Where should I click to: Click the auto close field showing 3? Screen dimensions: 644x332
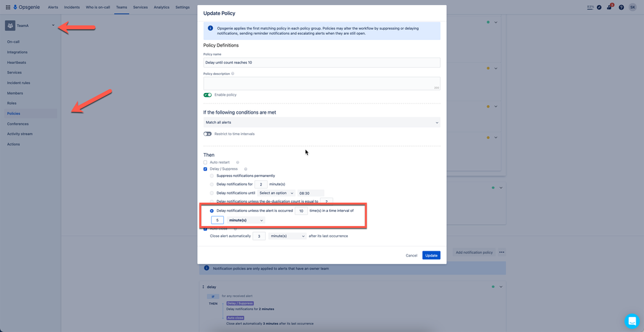pos(259,236)
